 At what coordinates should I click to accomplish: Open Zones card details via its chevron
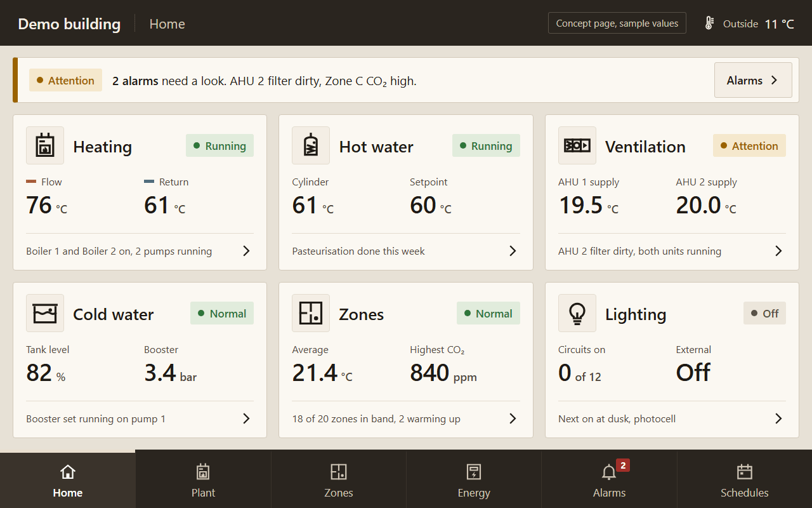pos(513,418)
